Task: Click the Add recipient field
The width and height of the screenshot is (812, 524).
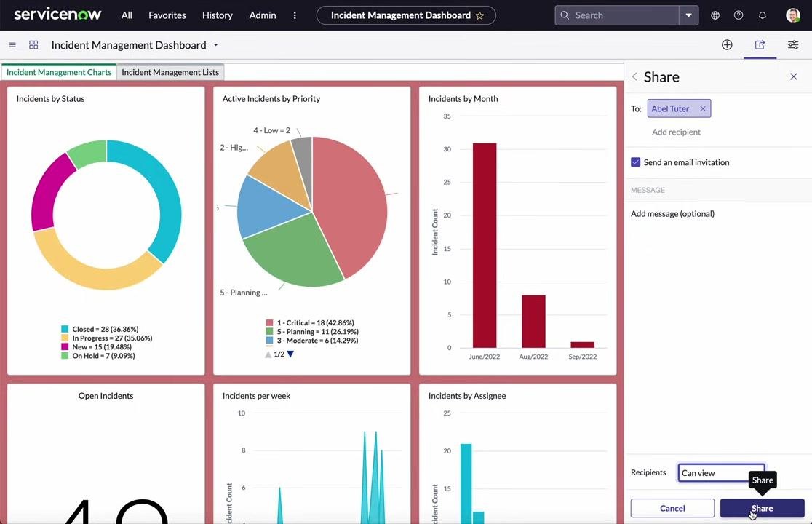Action: tap(676, 132)
